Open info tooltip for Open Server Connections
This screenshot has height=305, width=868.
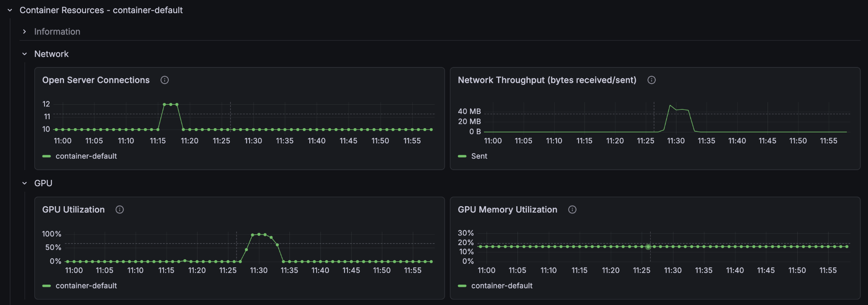(x=165, y=80)
